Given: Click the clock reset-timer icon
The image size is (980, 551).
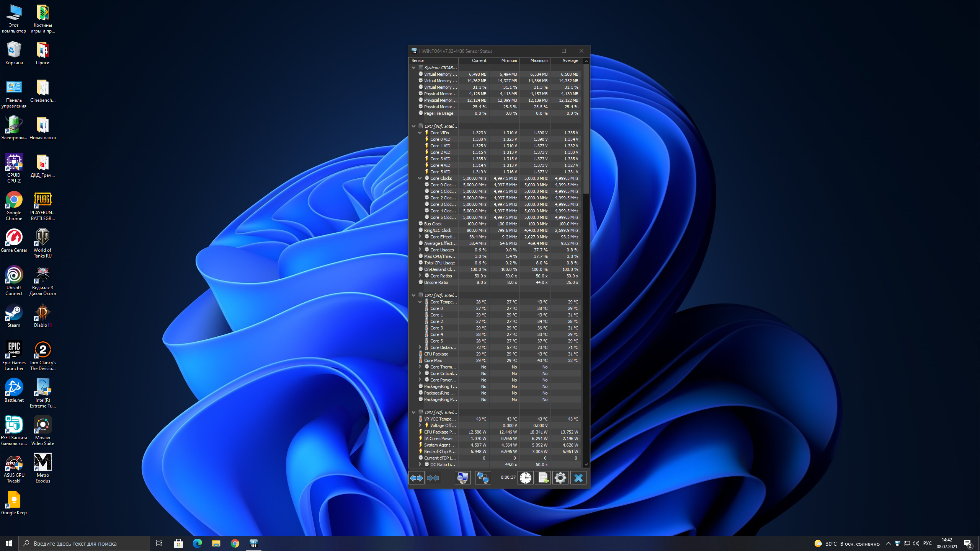Looking at the screenshot, I should [x=525, y=478].
